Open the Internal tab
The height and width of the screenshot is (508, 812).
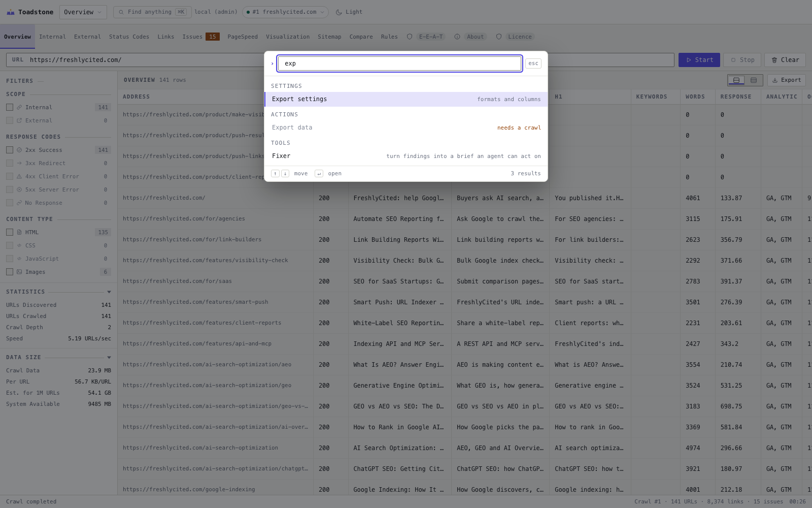pyautogui.click(x=52, y=37)
